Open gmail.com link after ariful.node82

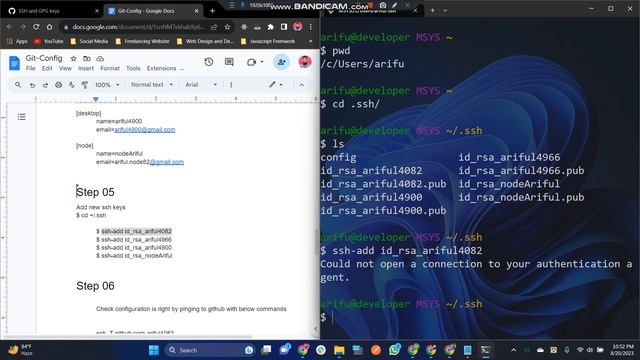(x=167, y=162)
